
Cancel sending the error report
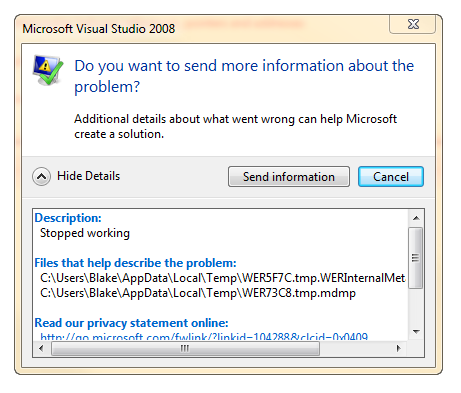[x=391, y=177]
